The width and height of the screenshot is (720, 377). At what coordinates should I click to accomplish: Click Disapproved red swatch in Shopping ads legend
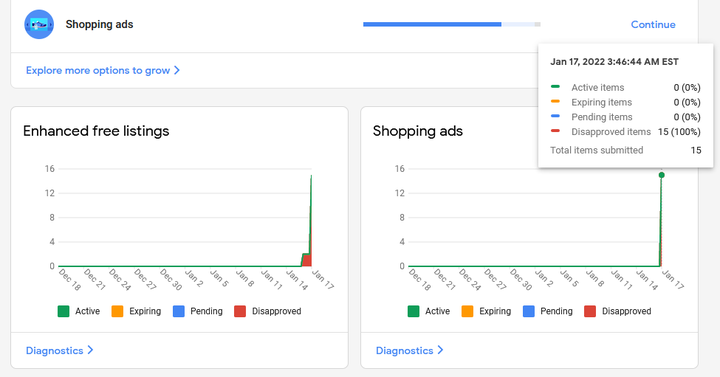(x=590, y=311)
